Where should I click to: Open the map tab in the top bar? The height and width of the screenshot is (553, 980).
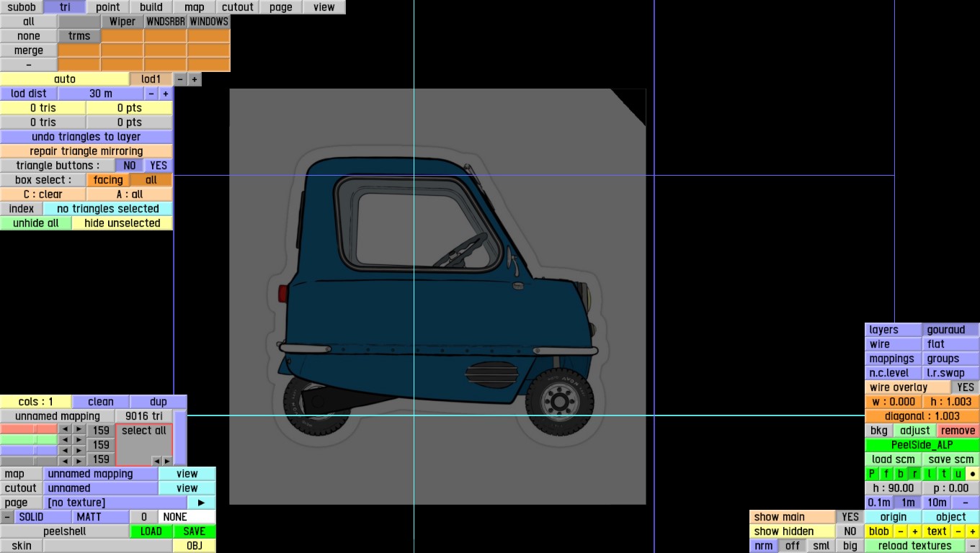coord(195,7)
